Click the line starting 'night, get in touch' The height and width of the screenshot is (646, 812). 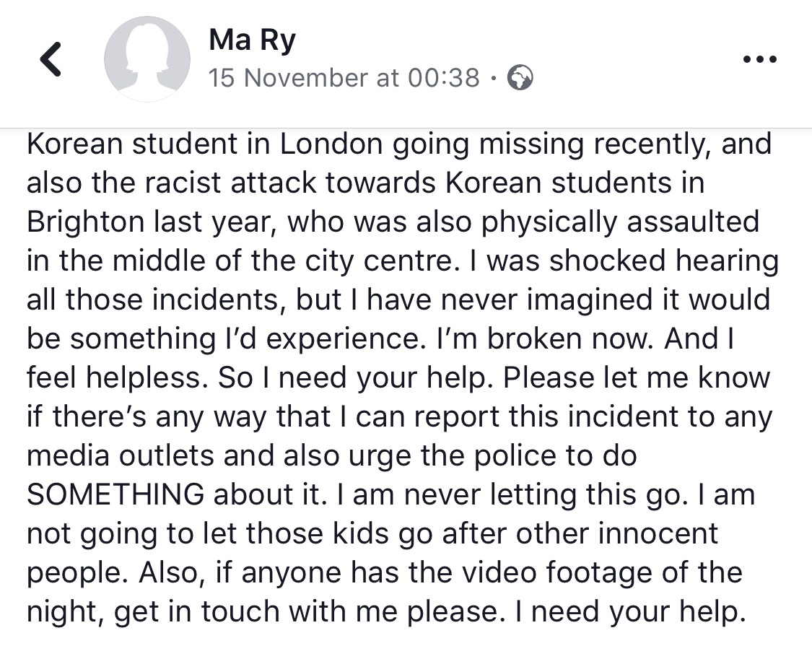point(386,612)
